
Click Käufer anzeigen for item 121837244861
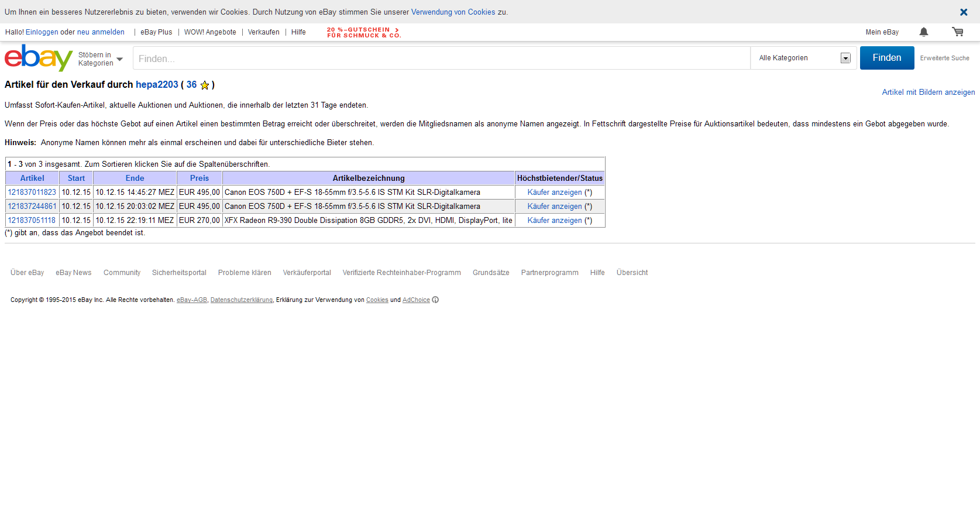tap(555, 207)
